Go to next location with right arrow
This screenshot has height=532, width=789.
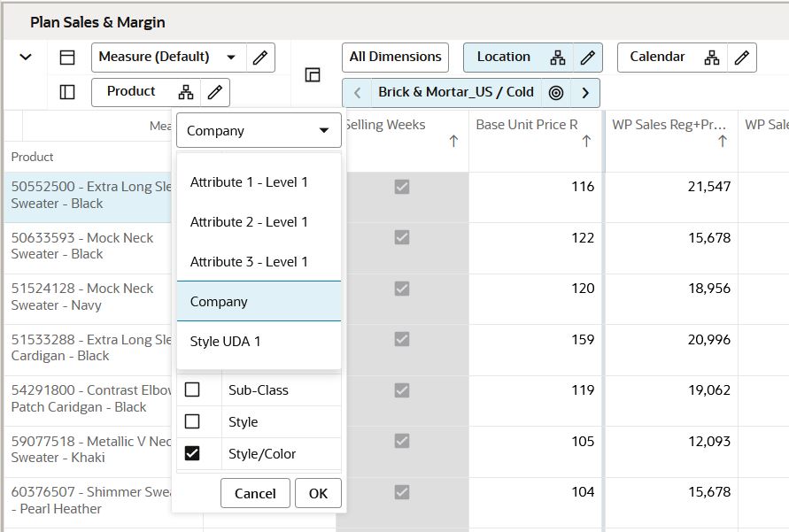[x=585, y=93]
